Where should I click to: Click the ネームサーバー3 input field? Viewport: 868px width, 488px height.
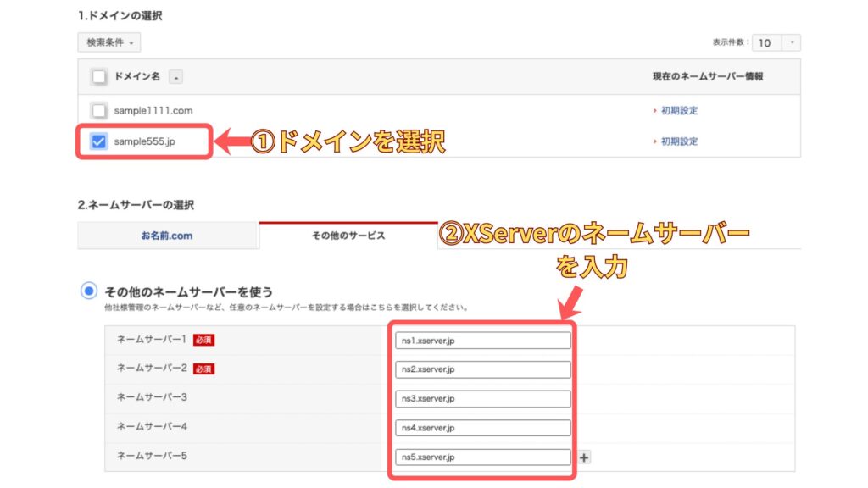[x=483, y=398]
